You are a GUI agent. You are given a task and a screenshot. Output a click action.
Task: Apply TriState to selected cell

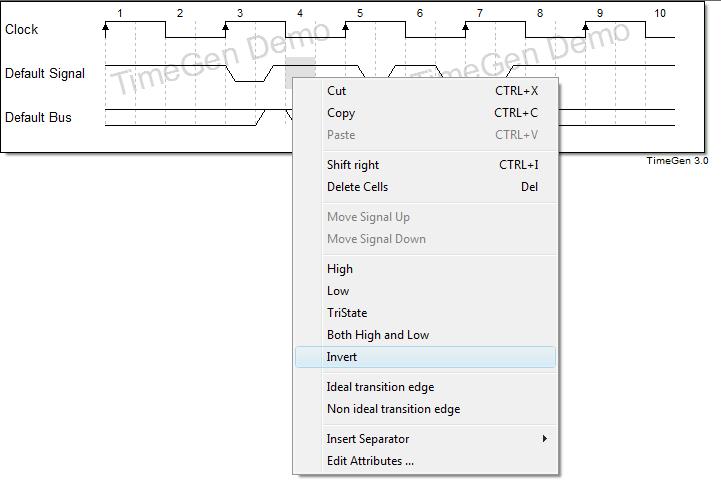click(347, 313)
